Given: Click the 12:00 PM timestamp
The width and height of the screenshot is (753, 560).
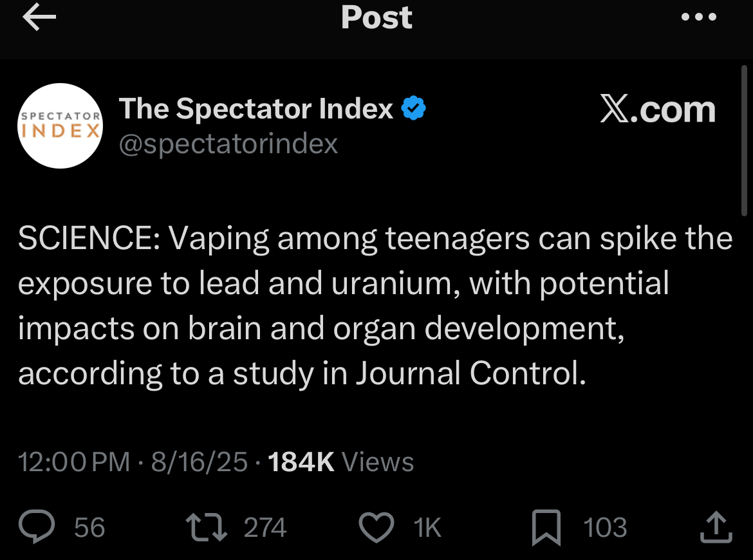Looking at the screenshot, I should [x=74, y=462].
